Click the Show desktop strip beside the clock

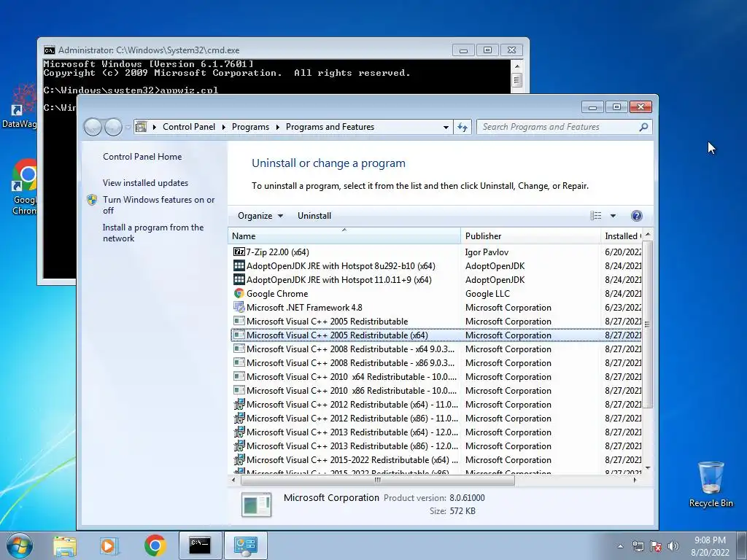743,545
